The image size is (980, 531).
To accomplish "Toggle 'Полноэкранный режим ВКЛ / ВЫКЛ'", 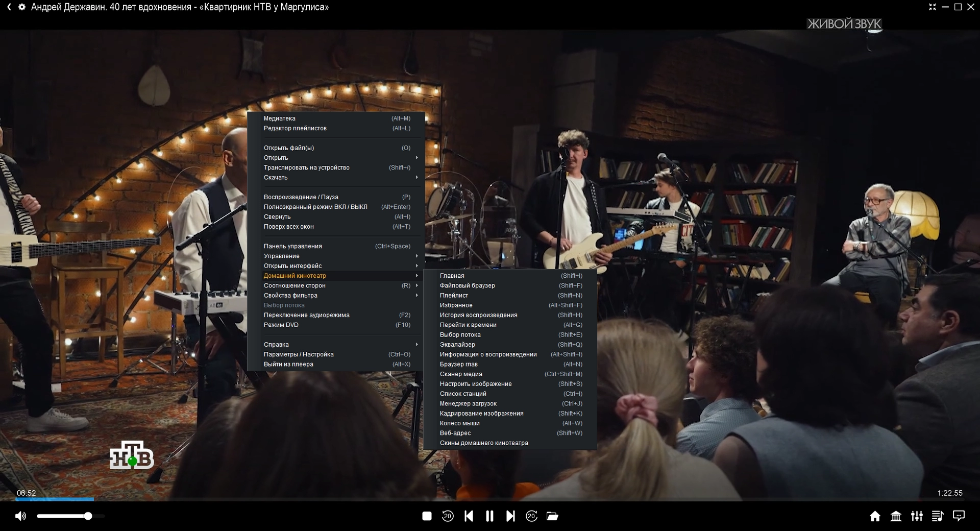I will point(315,207).
